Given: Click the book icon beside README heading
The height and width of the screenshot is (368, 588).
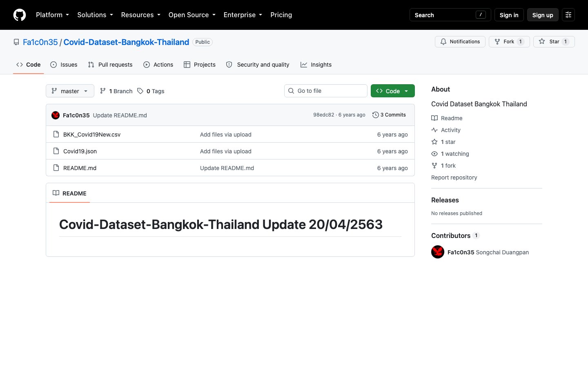Looking at the screenshot, I should click(x=56, y=193).
